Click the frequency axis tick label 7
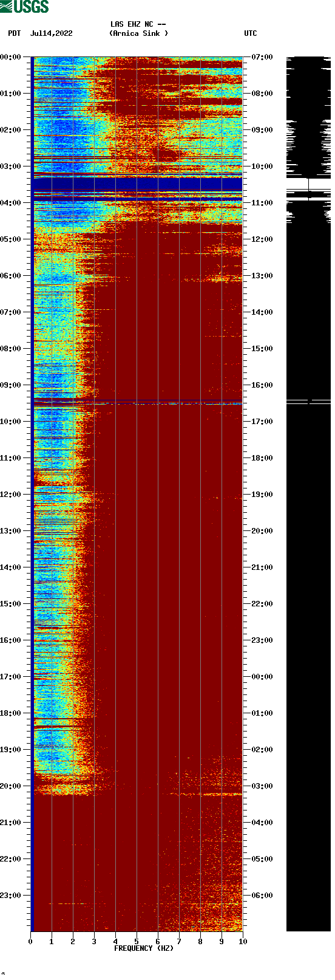 pos(179,942)
